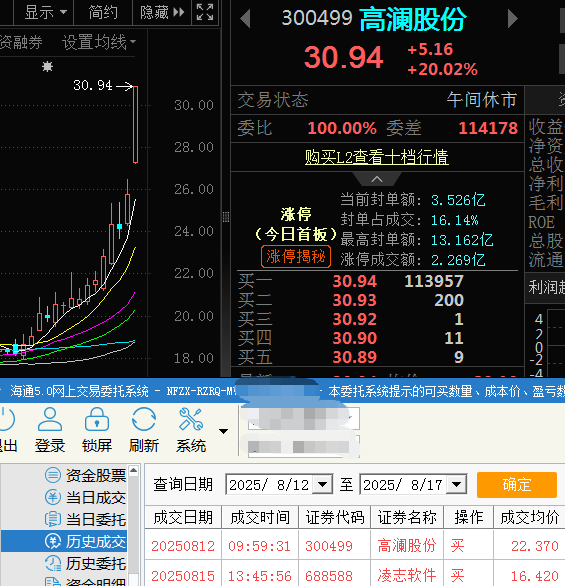Click the 隐藏 panel button
The height and width of the screenshot is (586, 565).
coord(162,13)
